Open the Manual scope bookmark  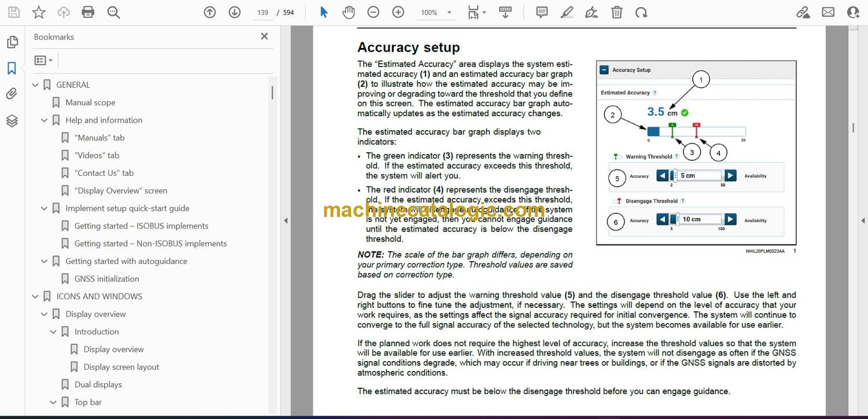point(90,102)
